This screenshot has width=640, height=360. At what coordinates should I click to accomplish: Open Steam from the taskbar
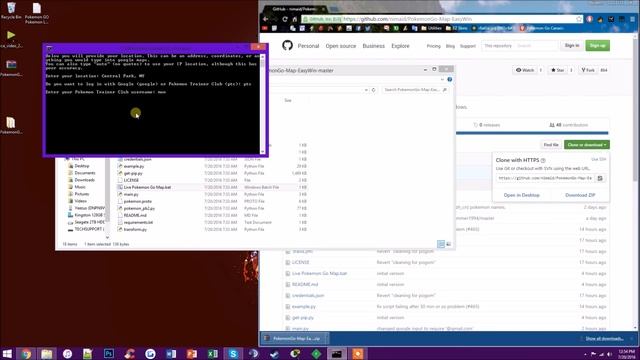pyautogui.click(x=274, y=354)
